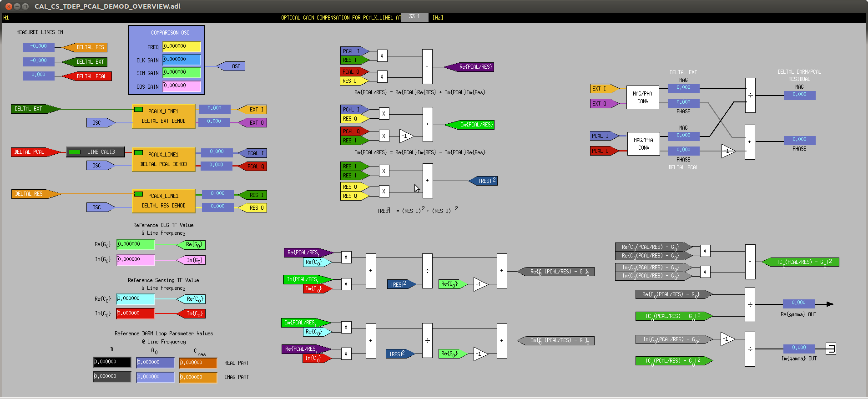Click the red Im{C0} sensing value field
Image resolution: width=868 pixels, height=399 pixels.
[x=135, y=313]
